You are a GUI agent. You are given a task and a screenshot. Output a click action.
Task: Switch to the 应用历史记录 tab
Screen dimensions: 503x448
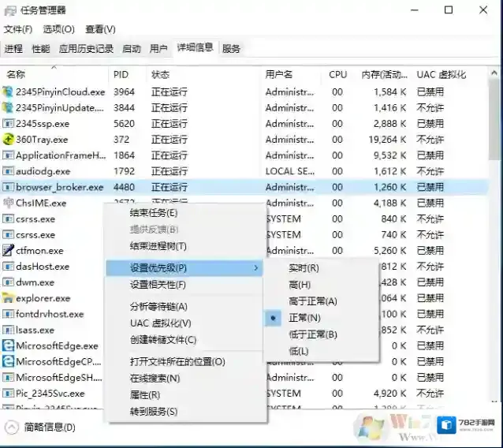point(86,49)
